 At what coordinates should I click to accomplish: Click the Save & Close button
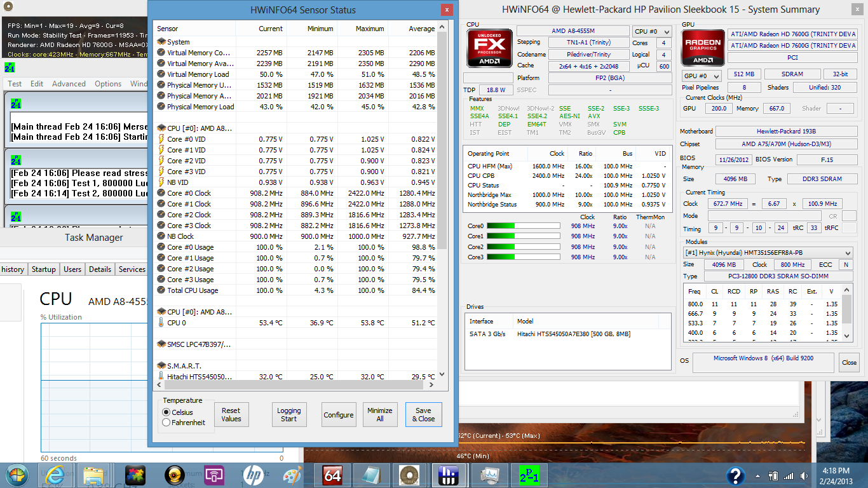click(x=423, y=414)
